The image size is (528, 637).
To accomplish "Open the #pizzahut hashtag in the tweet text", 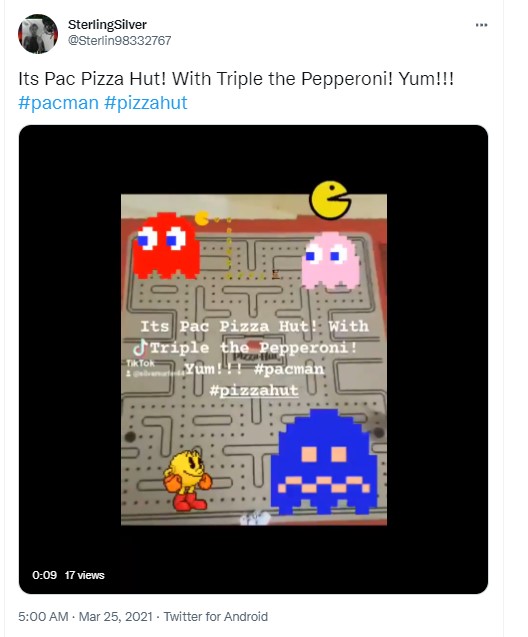I will pyautogui.click(x=146, y=102).
